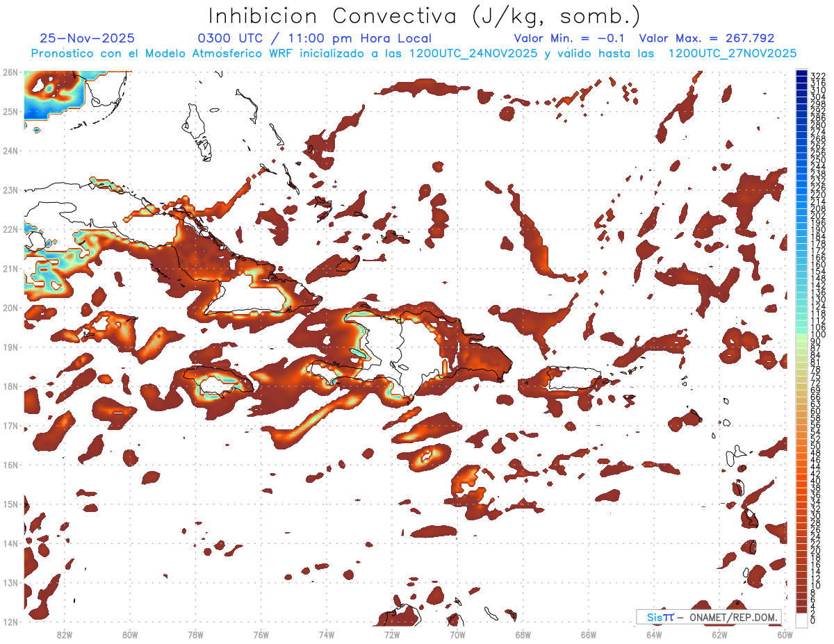This screenshot has height=644, width=834.
Task: Click the '72W' longitude label
Action: point(392,634)
